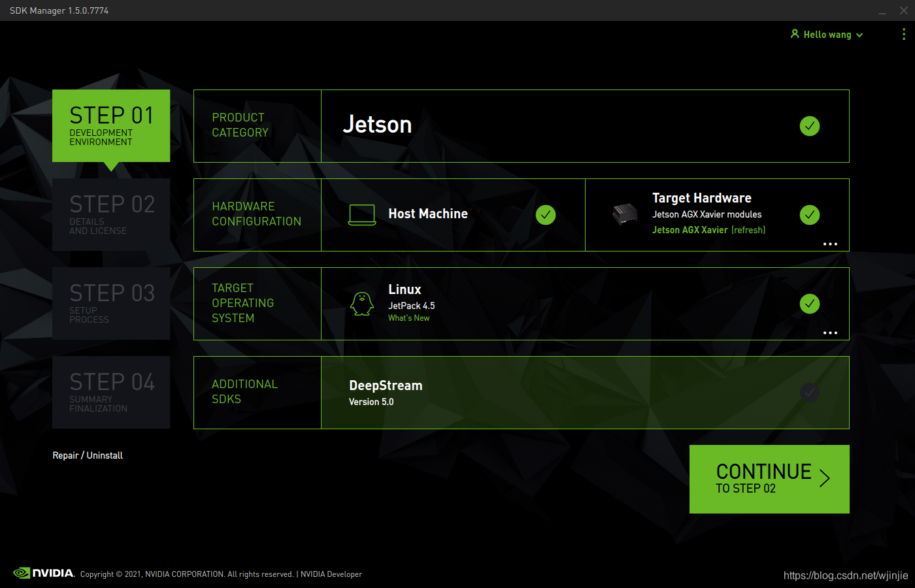
Task: Open Target Hardware more options ellipsis
Action: pyautogui.click(x=830, y=244)
